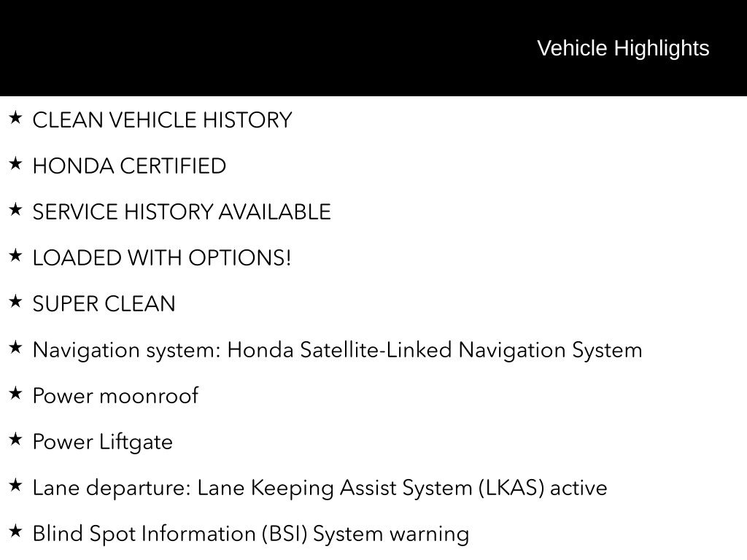Click the star icon next to HONDA CERTIFIED
Image resolution: width=747 pixels, height=560 pixels.
coord(15,164)
